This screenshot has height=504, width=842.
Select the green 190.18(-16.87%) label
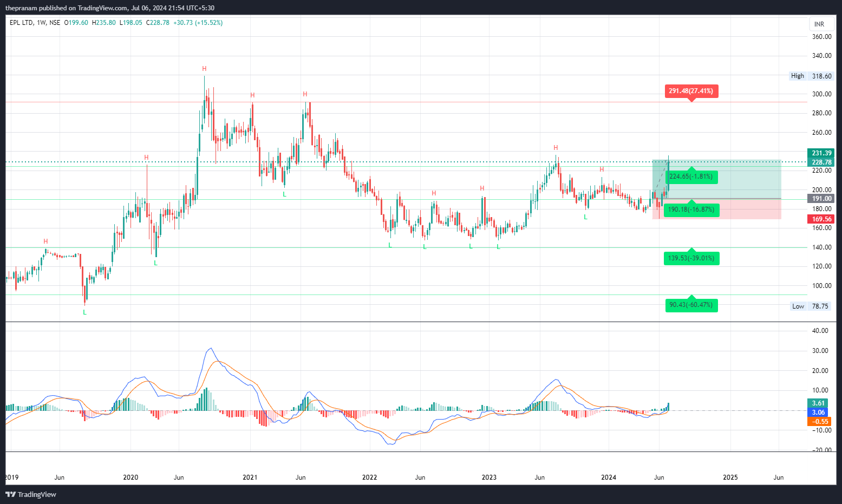[691, 210]
